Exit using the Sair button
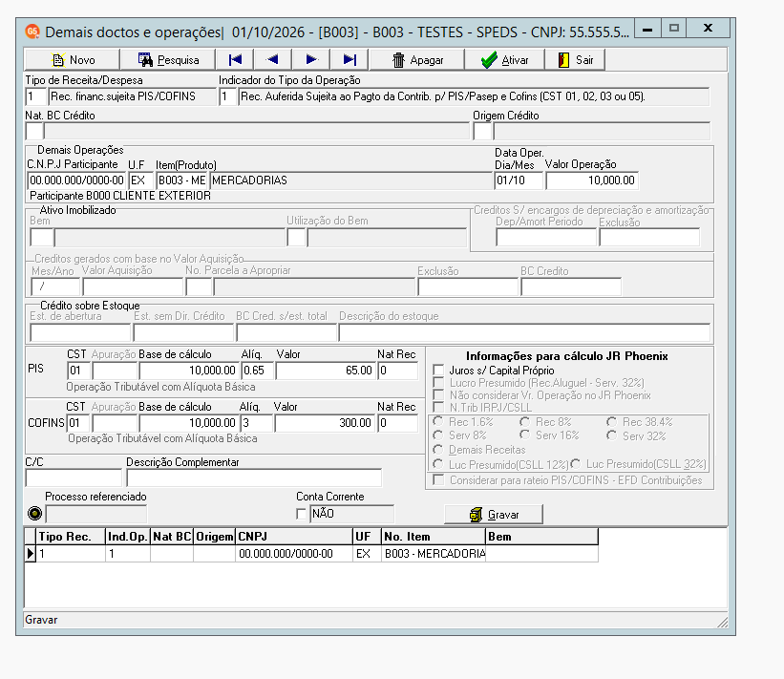The image size is (784, 679). (x=575, y=60)
